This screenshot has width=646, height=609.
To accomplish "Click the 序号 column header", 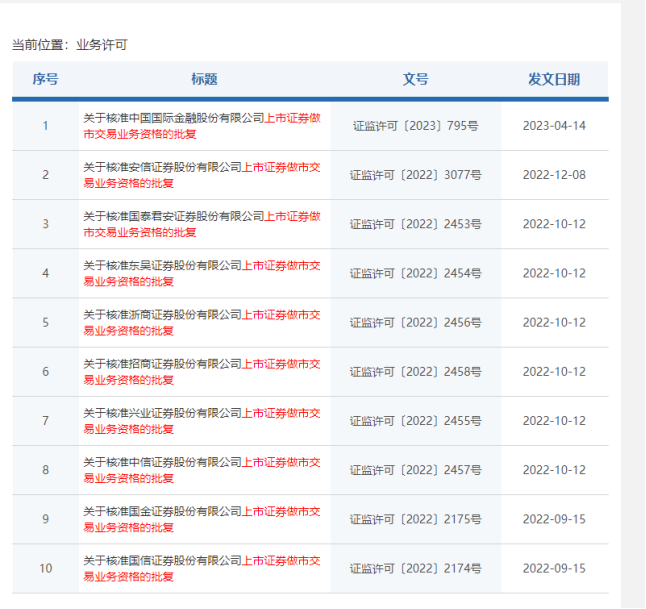I will coord(45,79).
